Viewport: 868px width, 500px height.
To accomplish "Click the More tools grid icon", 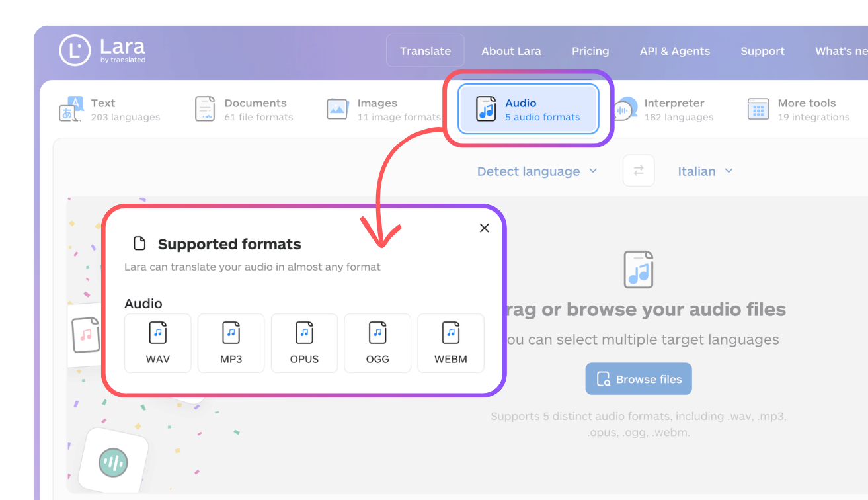I will (x=758, y=109).
